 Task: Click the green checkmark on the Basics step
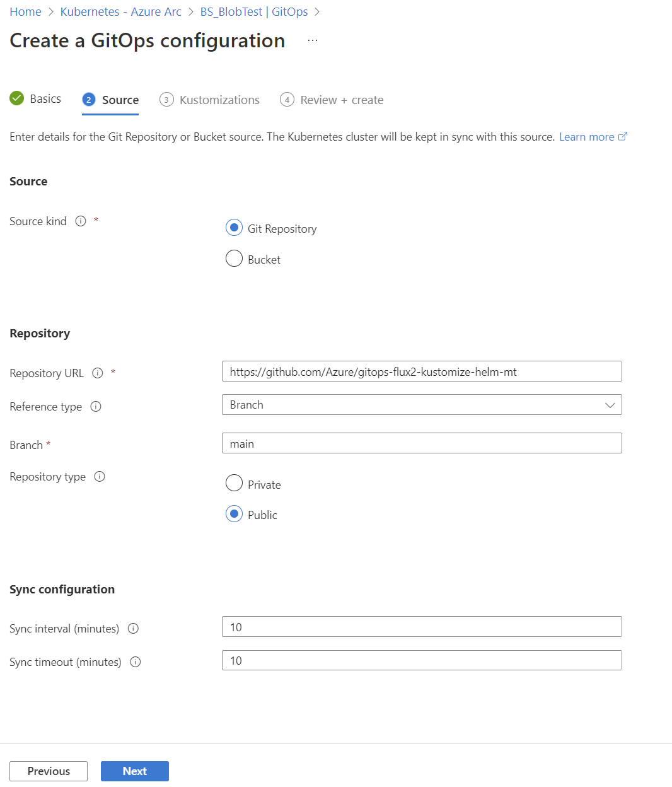(x=16, y=98)
